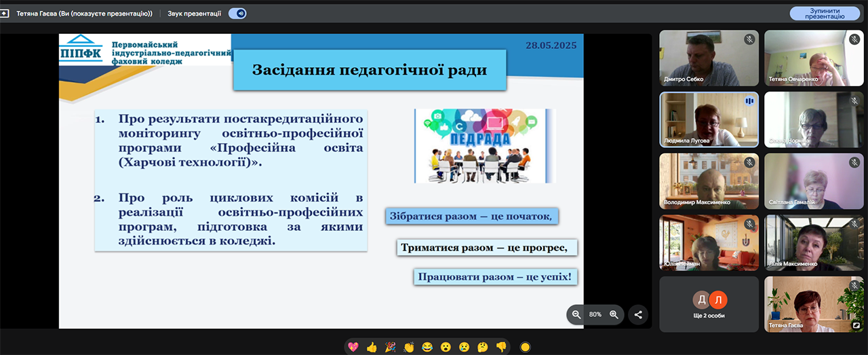Screen dimensions: 868x355
Task: Click the Д avatar in Ще 2 особи
Action: 701,299
